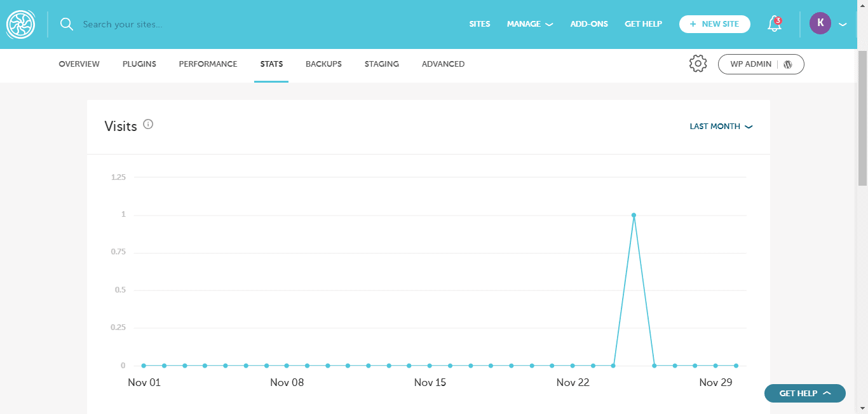This screenshot has height=414, width=868.
Task: Click the WordPress logo in WP Admin
Action: pos(788,64)
